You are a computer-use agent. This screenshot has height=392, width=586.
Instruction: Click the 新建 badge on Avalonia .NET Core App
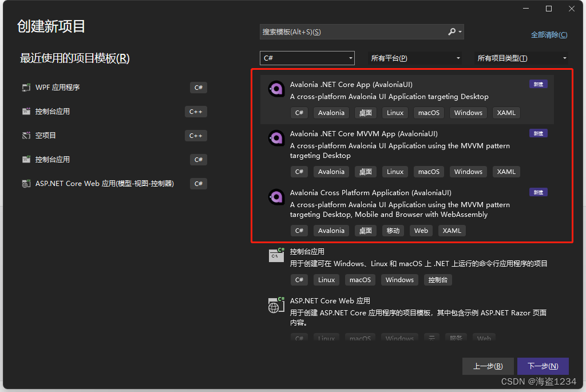(x=538, y=84)
